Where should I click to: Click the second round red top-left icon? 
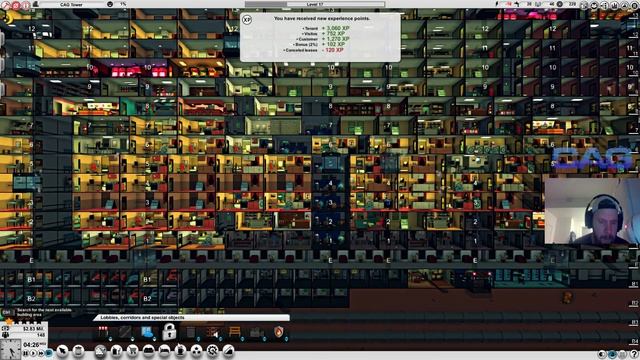click(x=16, y=5)
